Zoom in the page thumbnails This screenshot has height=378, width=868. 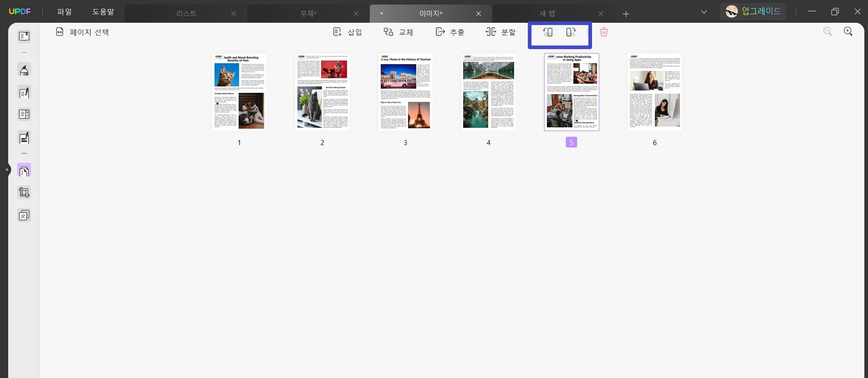(x=848, y=31)
